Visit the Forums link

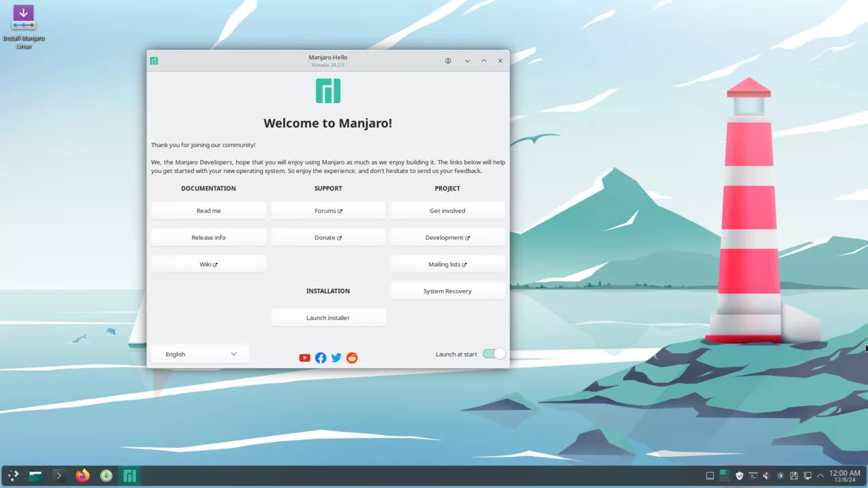328,211
